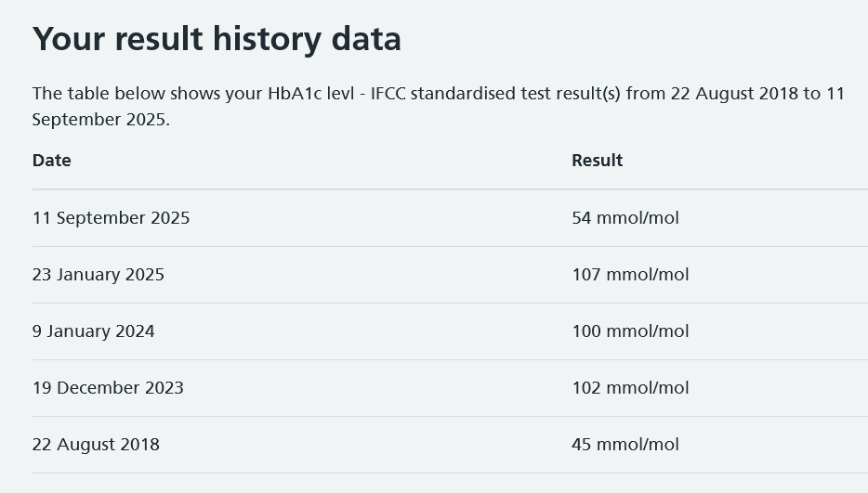
Task: Click the "Result" column header
Action: [597, 161]
